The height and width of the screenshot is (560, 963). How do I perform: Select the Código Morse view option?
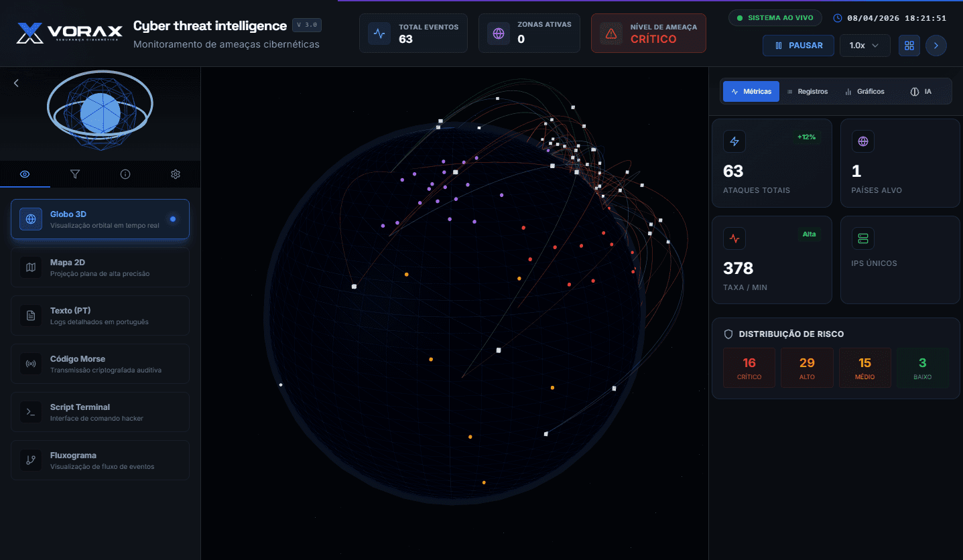(x=100, y=364)
